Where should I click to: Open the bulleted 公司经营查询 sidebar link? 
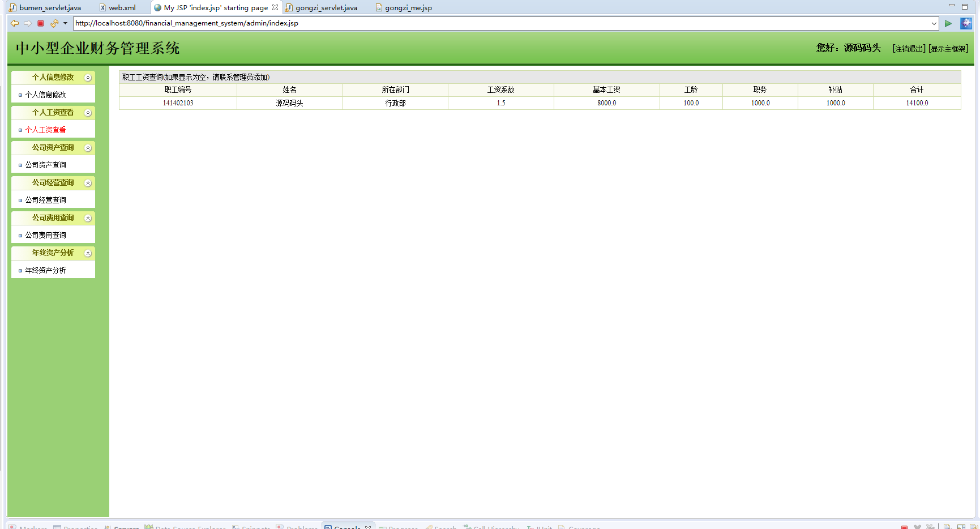(45, 200)
